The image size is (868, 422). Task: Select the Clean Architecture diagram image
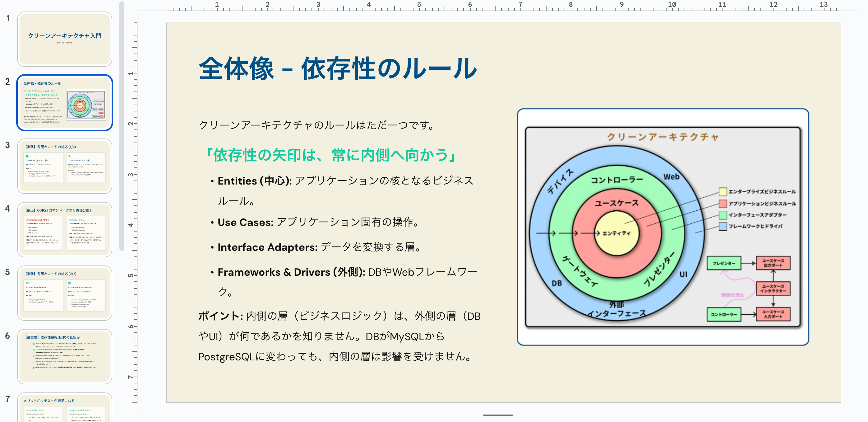[663, 227]
